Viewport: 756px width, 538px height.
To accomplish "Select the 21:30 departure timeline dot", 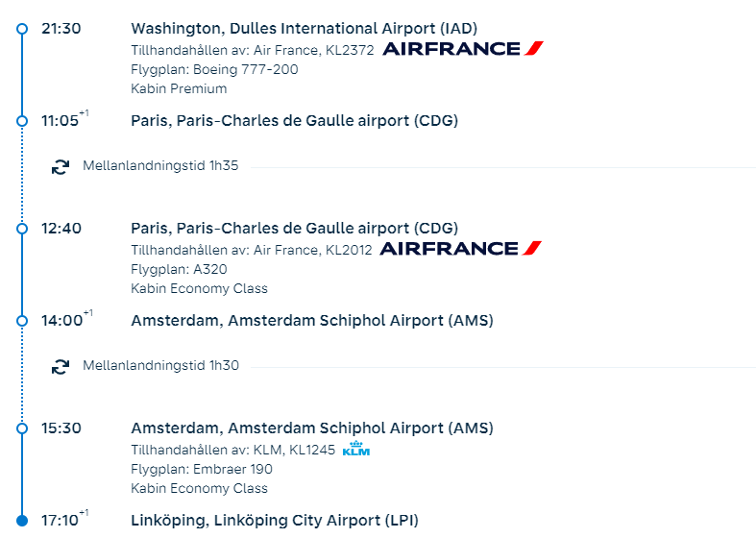I will 22,29.
